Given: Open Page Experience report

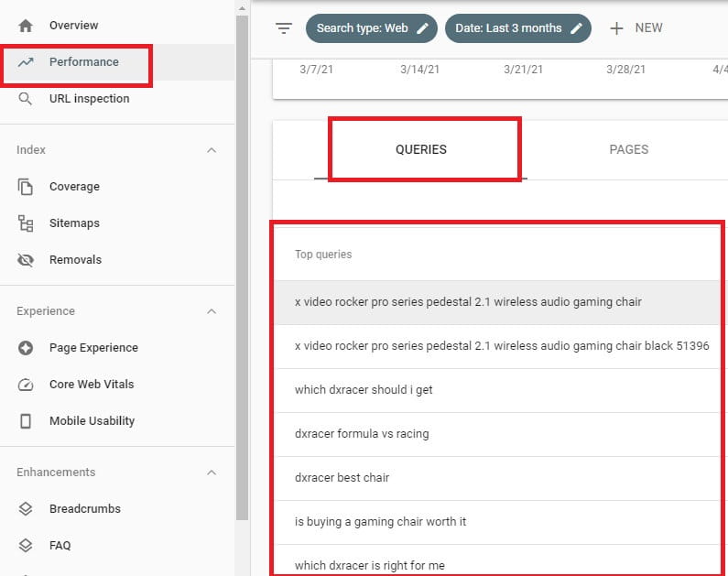Looking at the screenshot, I should pyautogui.click(x=117, y=348).
